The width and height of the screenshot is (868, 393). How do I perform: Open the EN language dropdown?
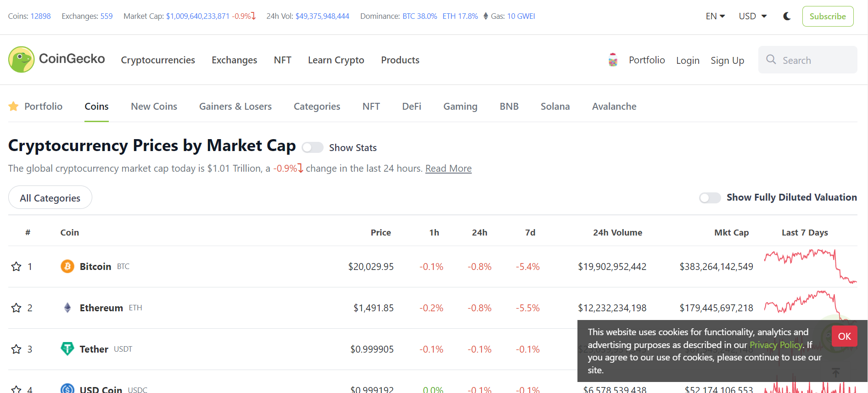715,16
